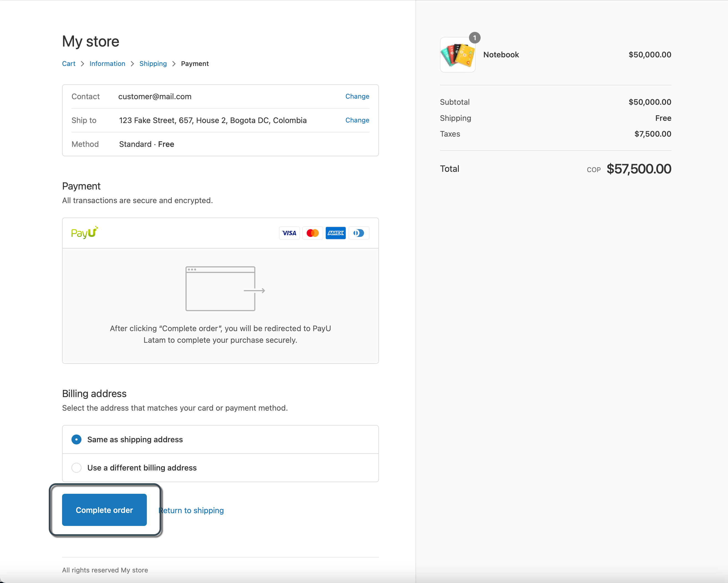The height and width of the screenshot is (583, 728).
Task: Click the Shipping Free value
Action: click(x=663, y=118)
